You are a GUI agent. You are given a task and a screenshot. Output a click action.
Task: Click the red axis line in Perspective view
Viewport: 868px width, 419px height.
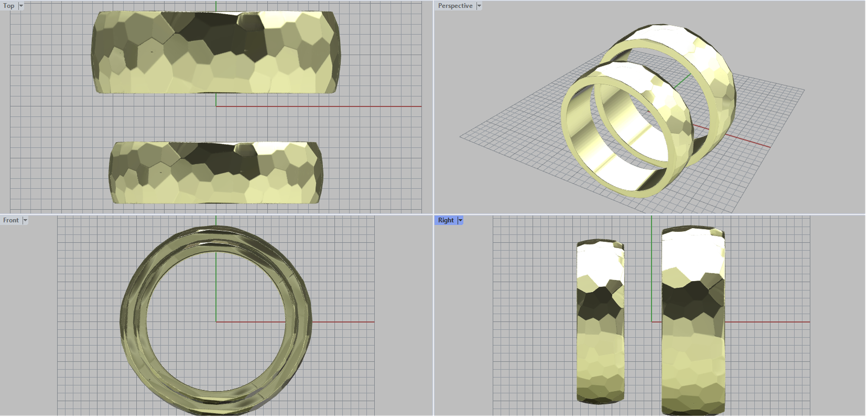pyautogui.click(x=749, y=141)
